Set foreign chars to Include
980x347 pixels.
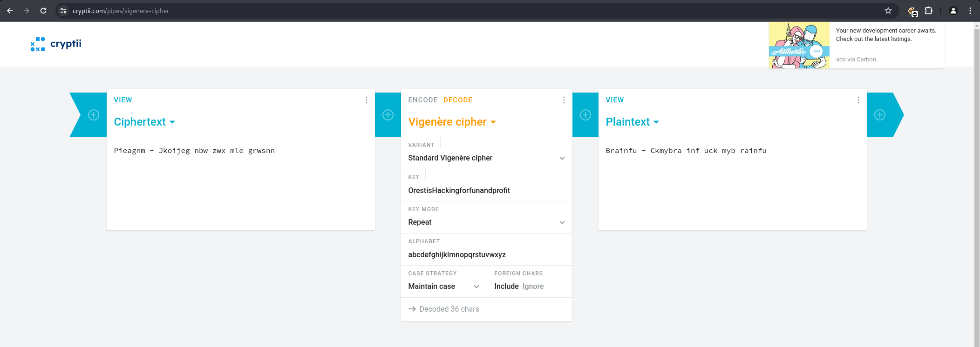click(506, 287)
